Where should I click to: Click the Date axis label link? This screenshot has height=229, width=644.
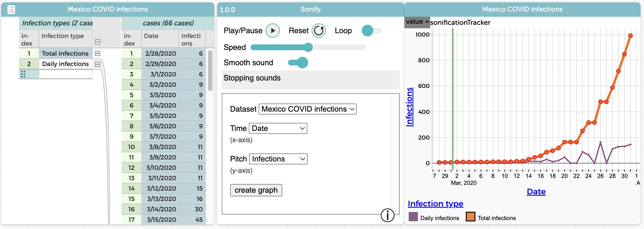coord(536,192)
